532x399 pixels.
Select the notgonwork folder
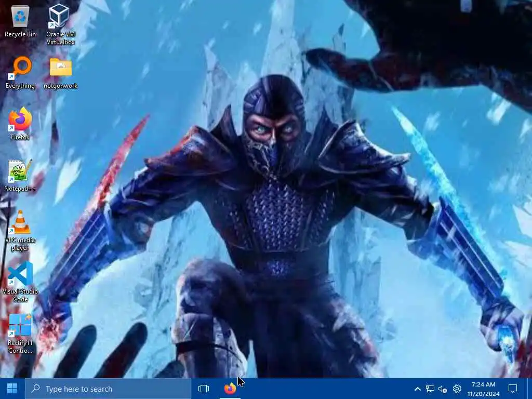pyautogui.click(x=60, y=73)
